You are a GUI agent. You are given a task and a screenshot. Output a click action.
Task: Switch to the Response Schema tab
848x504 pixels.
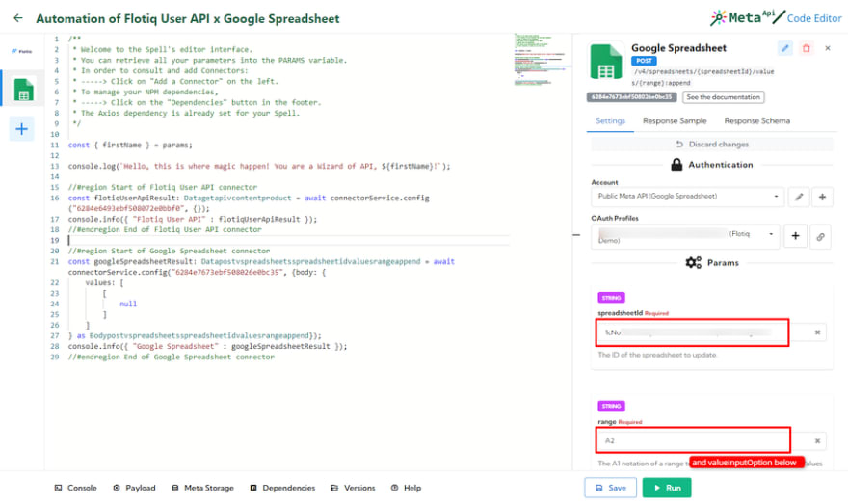pyautogui.click(x=756, y=121)
